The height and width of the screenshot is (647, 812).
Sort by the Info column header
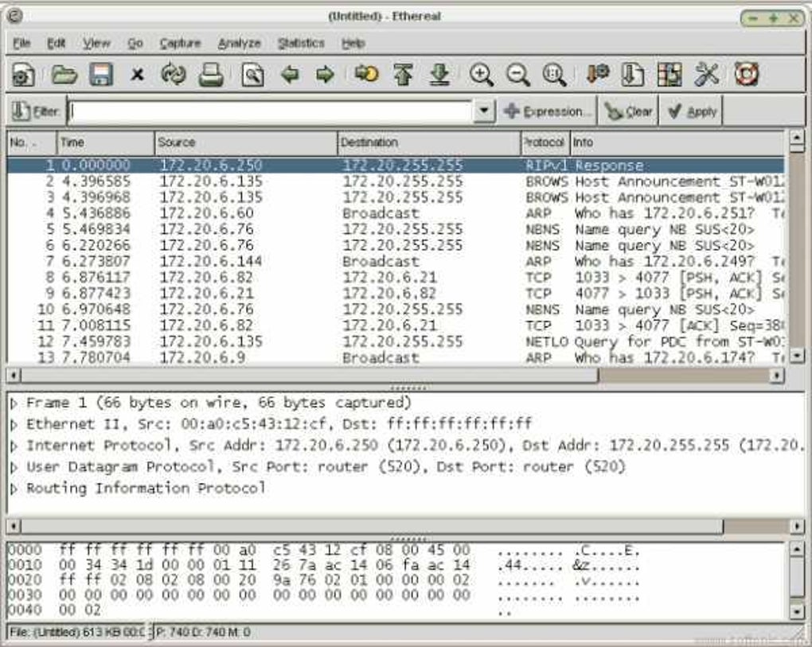click(677, 142)
